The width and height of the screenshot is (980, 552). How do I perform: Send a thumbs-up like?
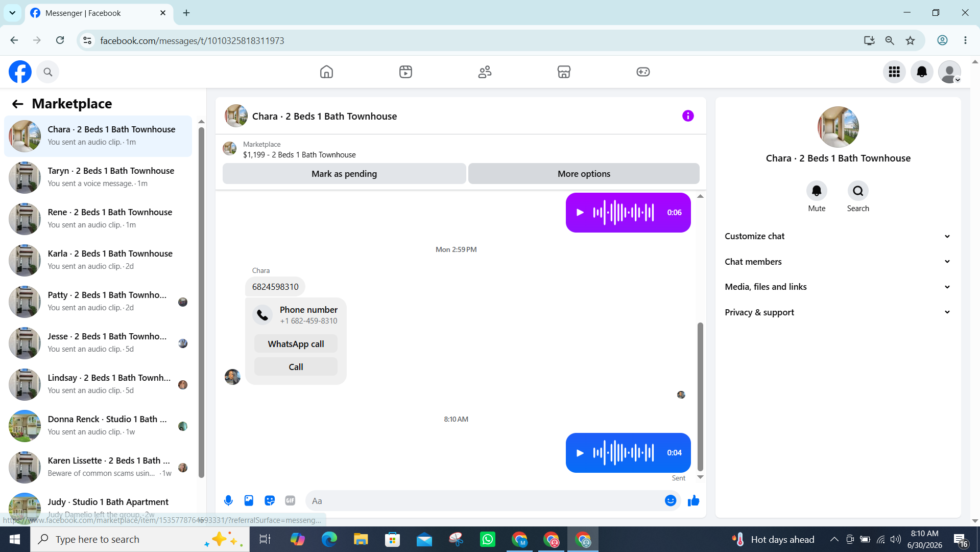693,501
